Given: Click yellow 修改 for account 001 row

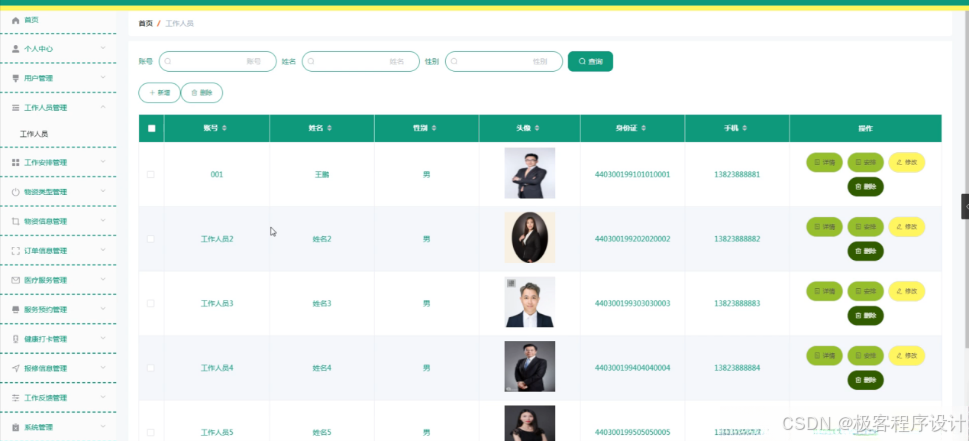Looking at the screenshot, I should (x=906, y=162).
